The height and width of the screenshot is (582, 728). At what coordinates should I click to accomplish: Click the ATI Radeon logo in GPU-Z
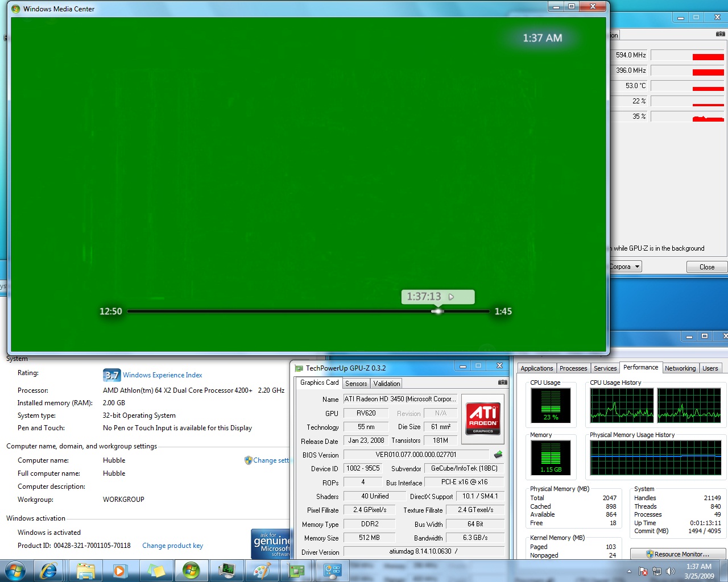coord(483,419)
